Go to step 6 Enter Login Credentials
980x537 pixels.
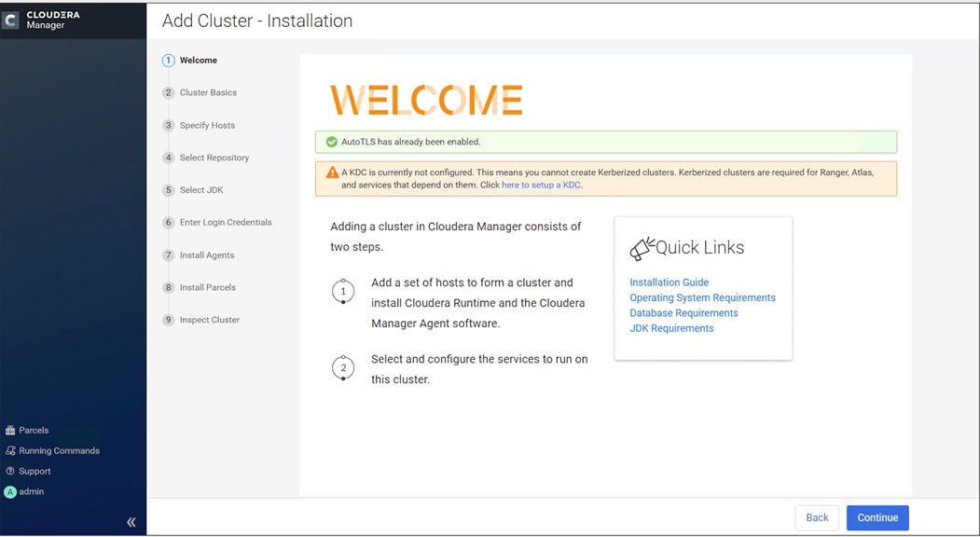tap(217, 223)
